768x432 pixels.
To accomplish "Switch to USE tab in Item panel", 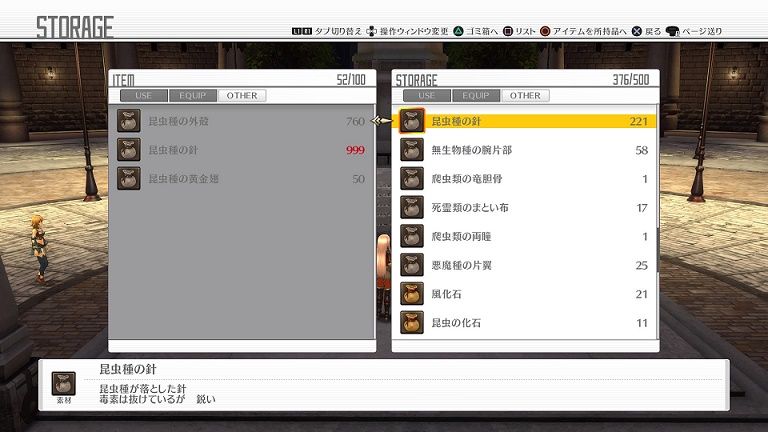I will pos(144,96).
